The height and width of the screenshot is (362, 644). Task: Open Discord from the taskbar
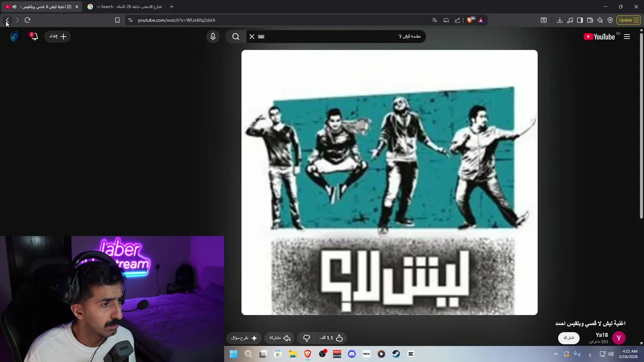[x=352, y=354]
